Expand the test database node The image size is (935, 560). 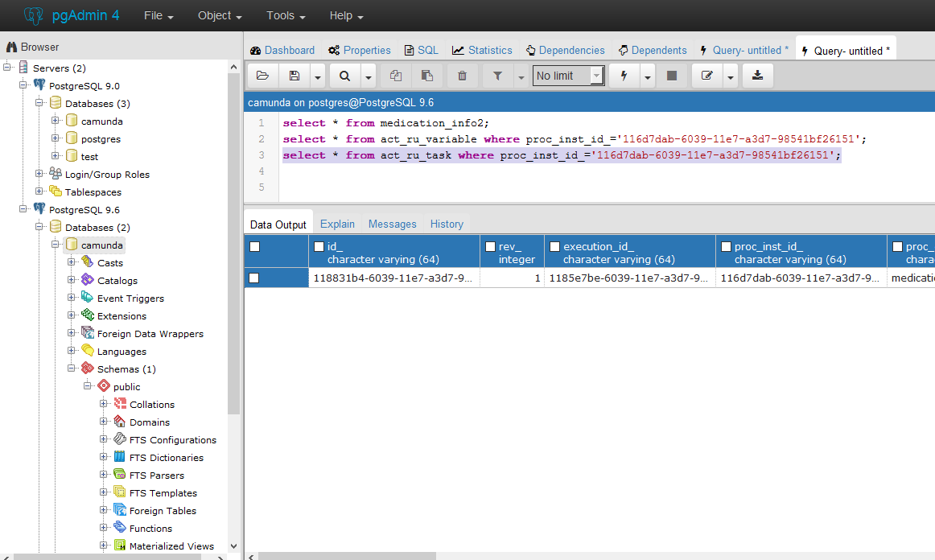tap(56, 155)
